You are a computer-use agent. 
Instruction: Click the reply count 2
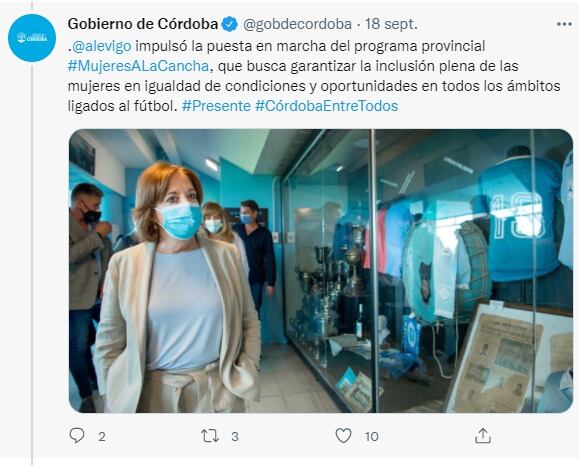click(102, 437)
